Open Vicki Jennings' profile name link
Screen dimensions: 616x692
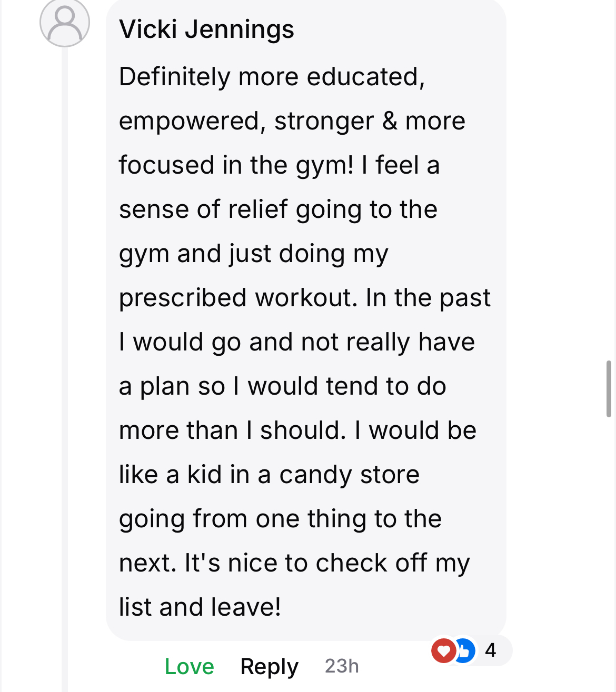[206, 29]
